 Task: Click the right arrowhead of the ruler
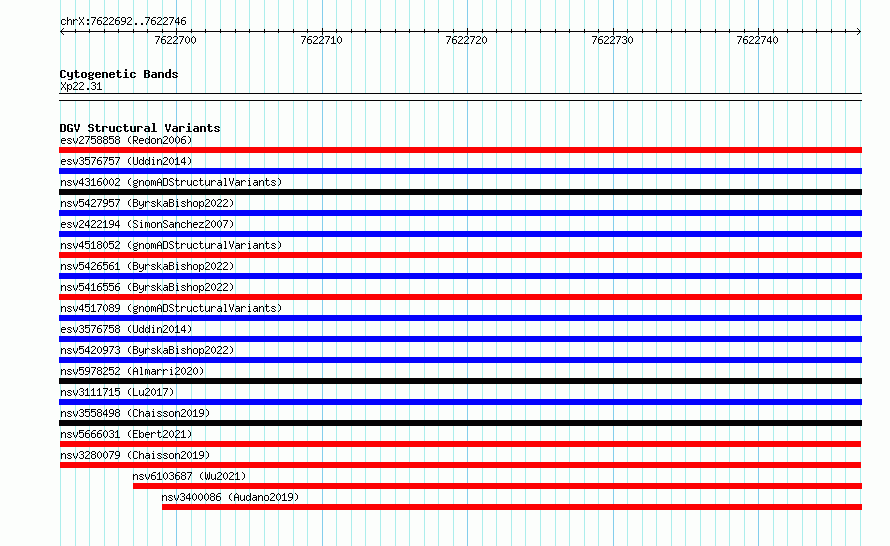(x=859, y=31)
